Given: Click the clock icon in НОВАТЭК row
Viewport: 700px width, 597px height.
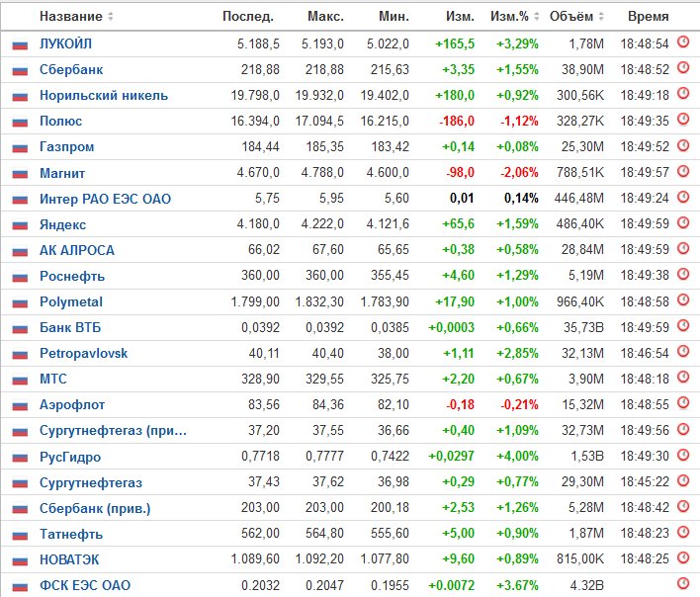Looking at the screenshot, I should click(683, 557).
